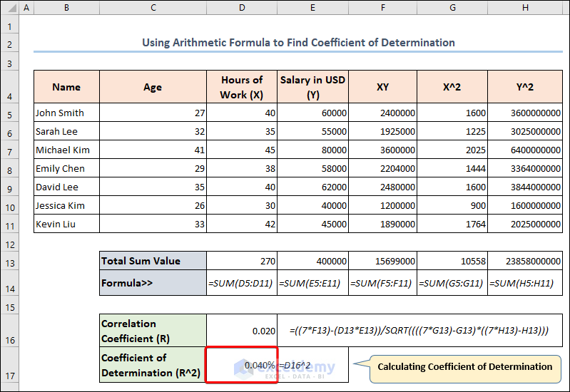The width and height of the screenshot is (570, 392).
Task: Click the highlighted 0.040% result cell
Action: [x=242, y=365]
